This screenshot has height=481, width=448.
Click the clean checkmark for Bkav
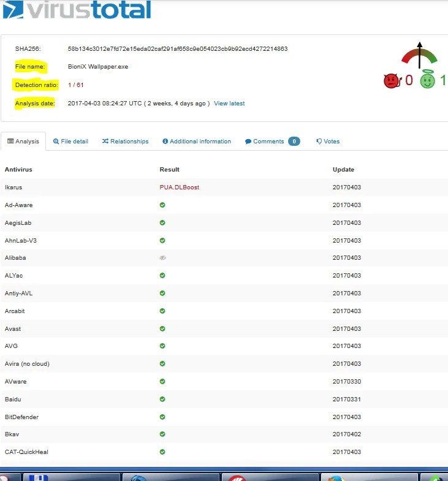pos(162,434)
